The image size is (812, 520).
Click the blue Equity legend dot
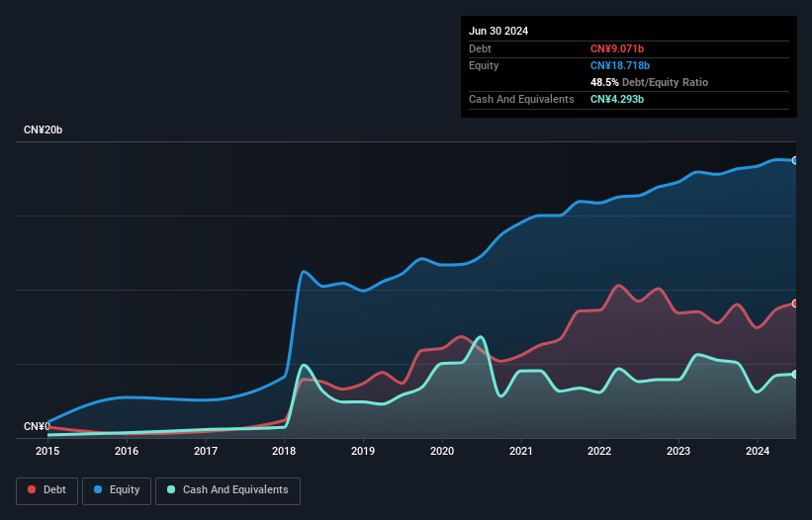tap(98, 489)
